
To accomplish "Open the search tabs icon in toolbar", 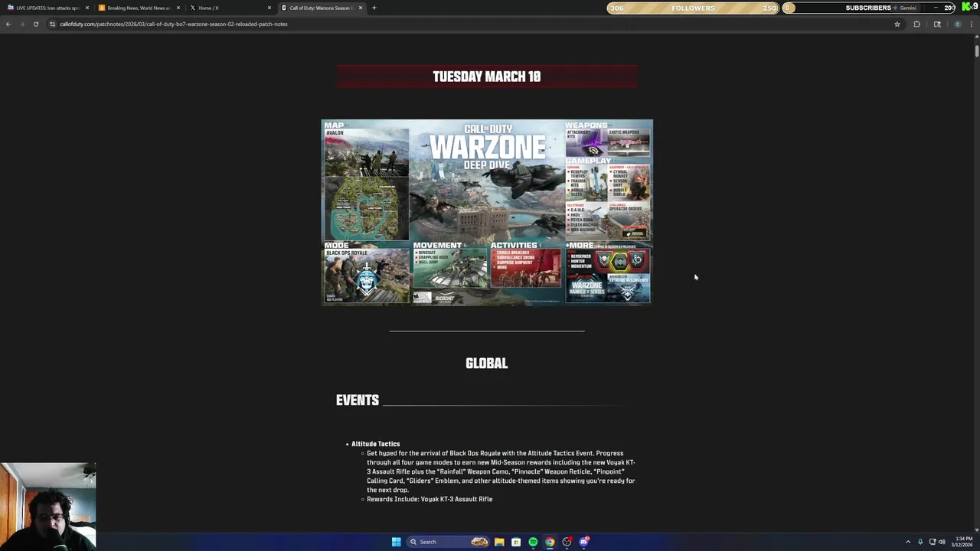I will coord(937,24).
